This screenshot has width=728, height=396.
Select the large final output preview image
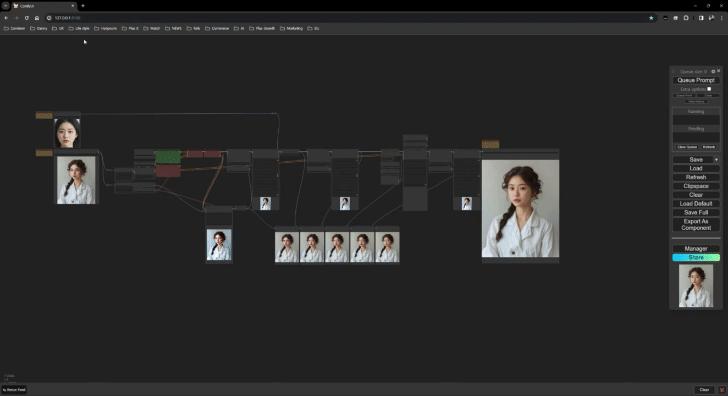coord(520,208)
